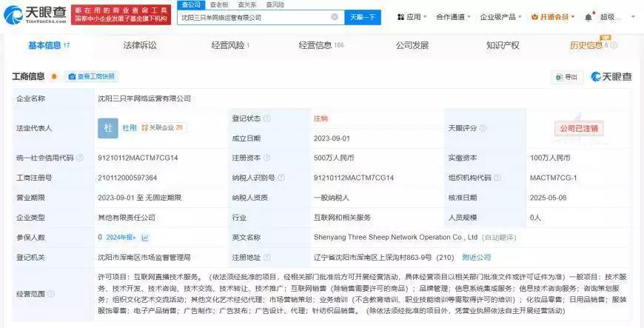Image resolution: width=644 pixels, height=328 pixels.
Task: Click the 导出 export button
Action: (566, 77)
